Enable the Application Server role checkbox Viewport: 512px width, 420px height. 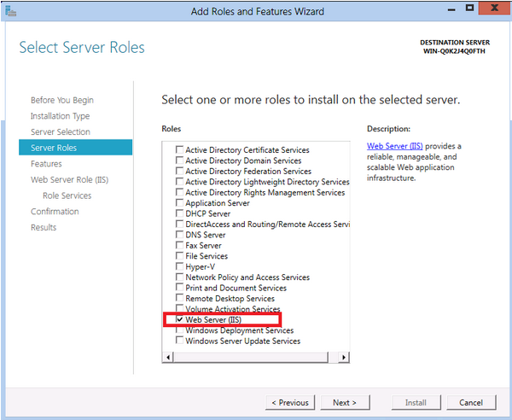pyautogui.click(x=179, y=202)
